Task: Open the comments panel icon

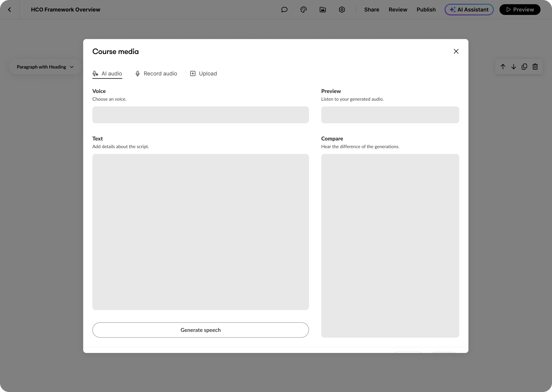Action: tap(284, 10)
